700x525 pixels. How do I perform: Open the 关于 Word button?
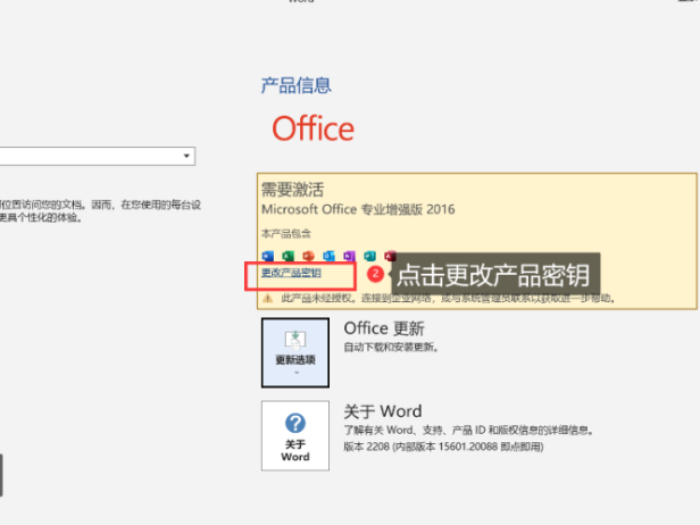(296, 436)
